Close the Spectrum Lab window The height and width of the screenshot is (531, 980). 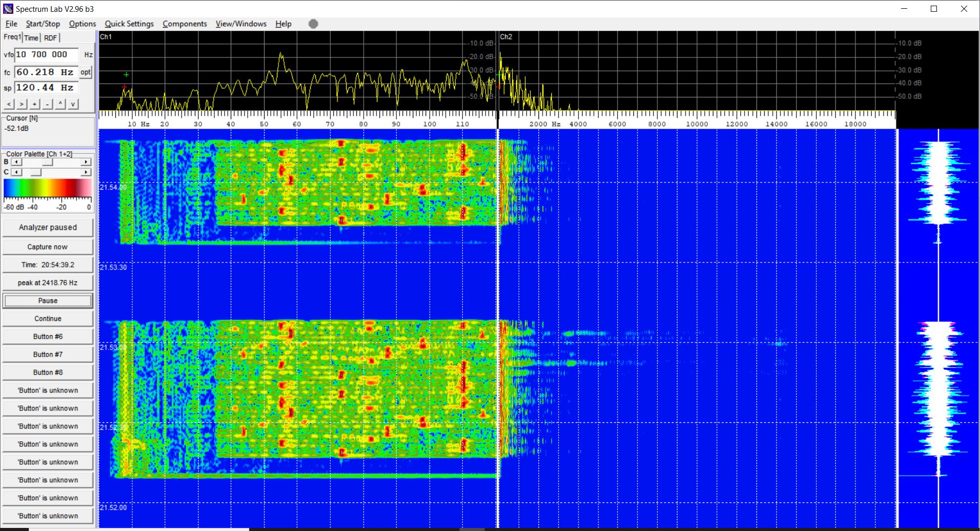[964, 9]
